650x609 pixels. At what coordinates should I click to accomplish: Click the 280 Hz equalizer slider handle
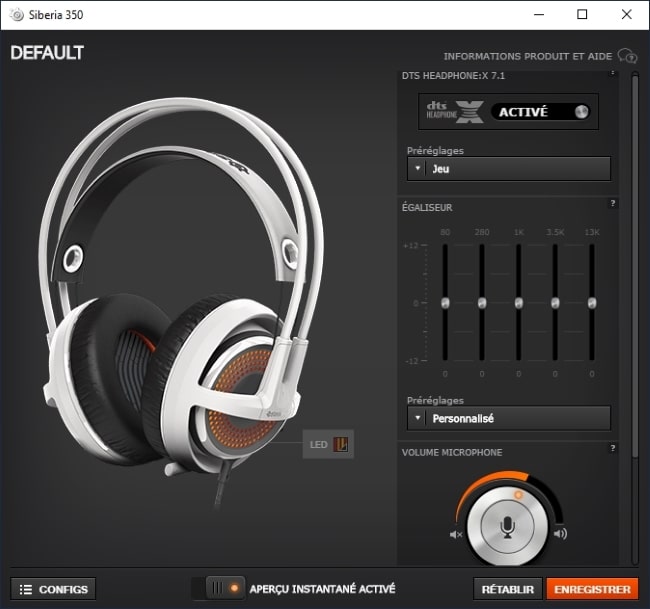click(482, 303)
